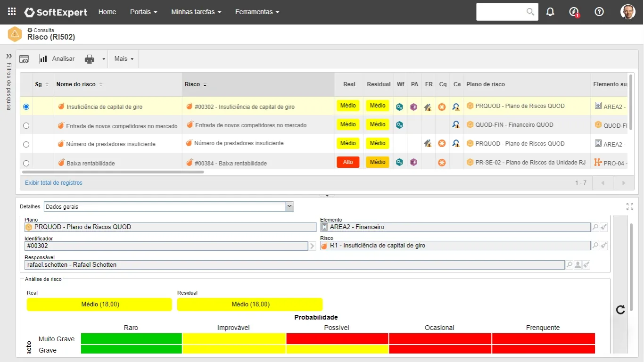This screenshot has width=644, height=362.
Task: Click the refresh arrow beside risk analysis
Action: coord(620,310)
